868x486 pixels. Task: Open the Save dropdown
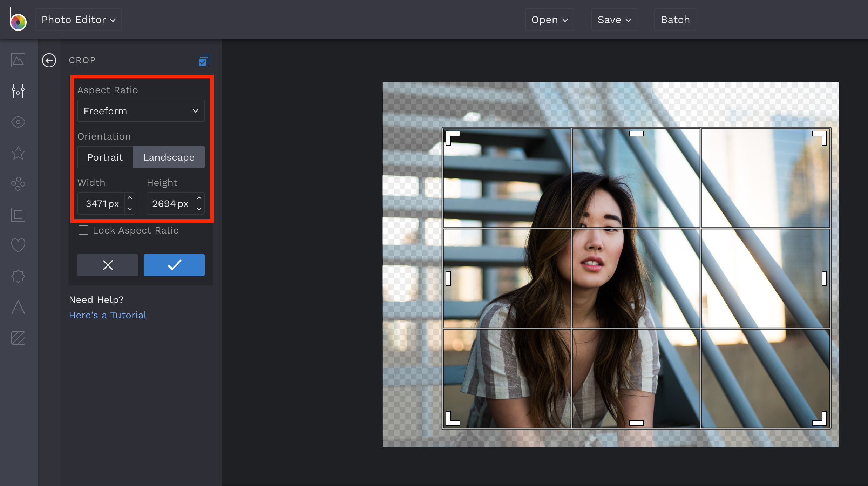(613, 20)
